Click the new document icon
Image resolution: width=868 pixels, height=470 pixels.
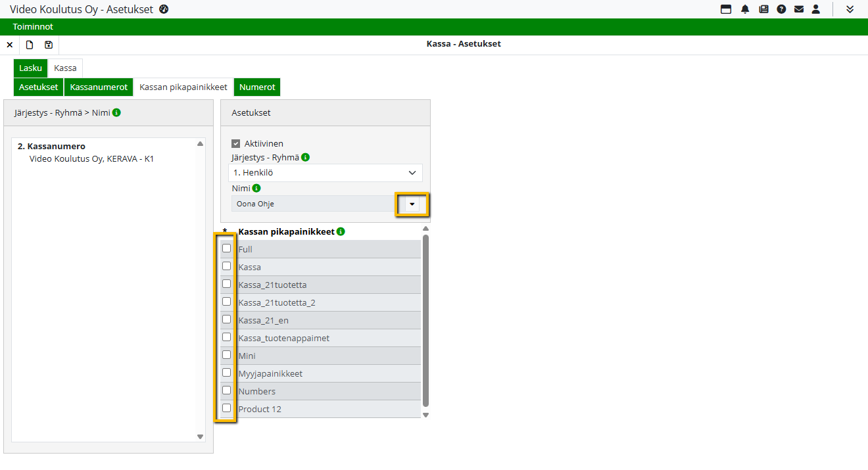pyautogui.click(x=30, y=45)
